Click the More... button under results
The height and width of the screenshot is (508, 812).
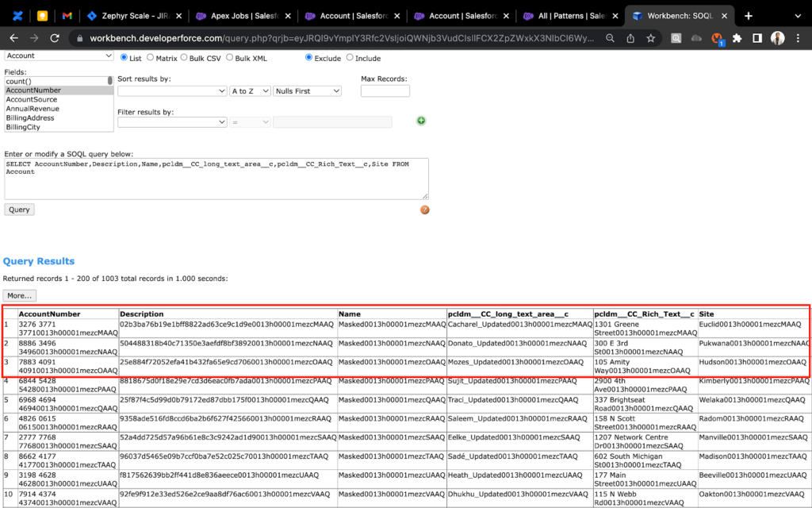[x=21, y=295]
